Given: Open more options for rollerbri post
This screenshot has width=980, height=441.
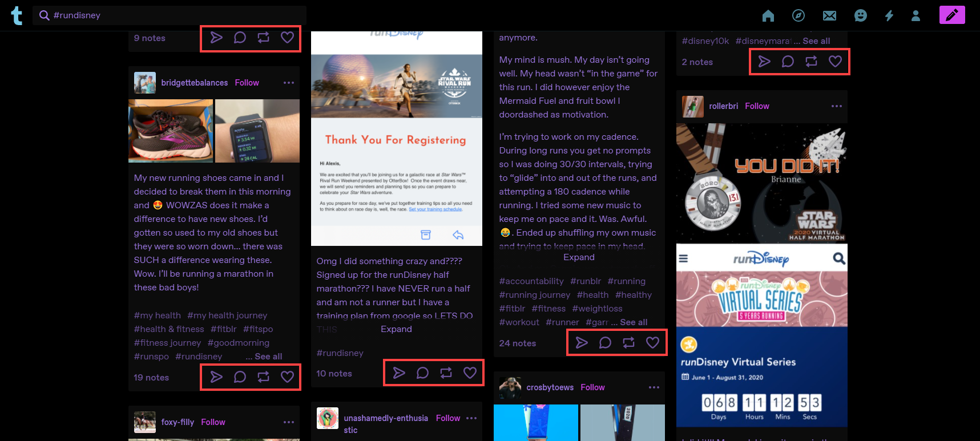Looking at the screenshot, I should (x=837, y=106).
